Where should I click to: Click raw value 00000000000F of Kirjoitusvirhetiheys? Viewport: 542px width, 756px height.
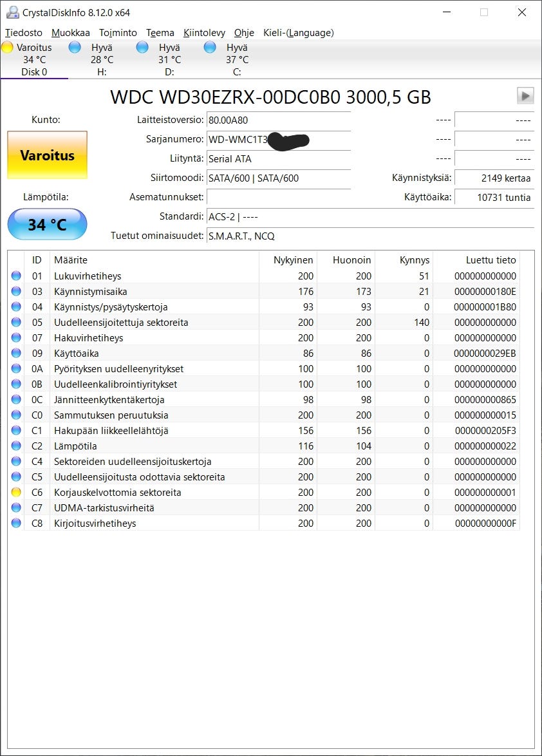pos(485,523)
